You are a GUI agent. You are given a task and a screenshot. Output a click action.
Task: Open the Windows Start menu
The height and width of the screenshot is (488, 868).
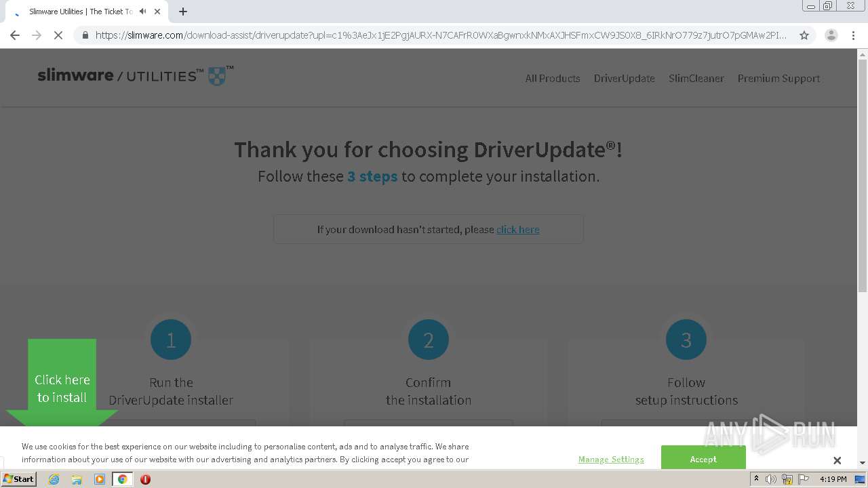click(x=18, y=479)
